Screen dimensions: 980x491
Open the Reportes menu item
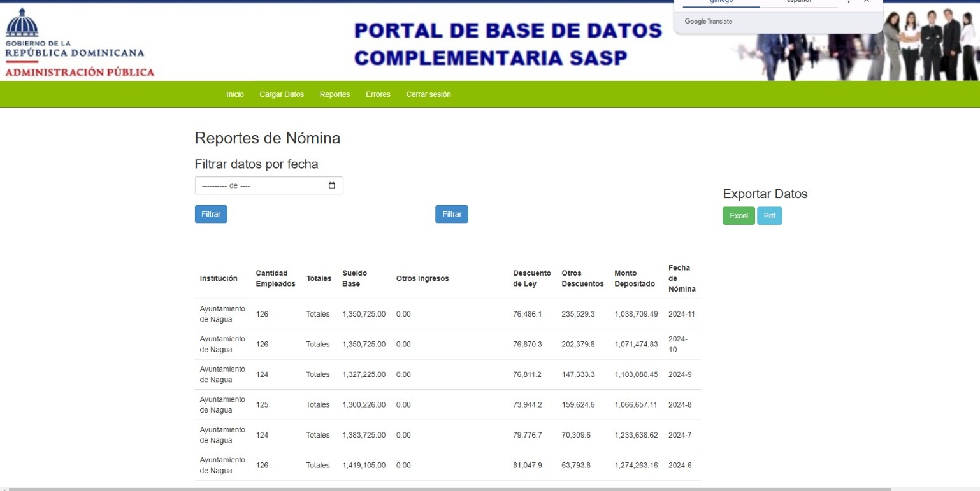pyautogui.click(x=335, y=94)
